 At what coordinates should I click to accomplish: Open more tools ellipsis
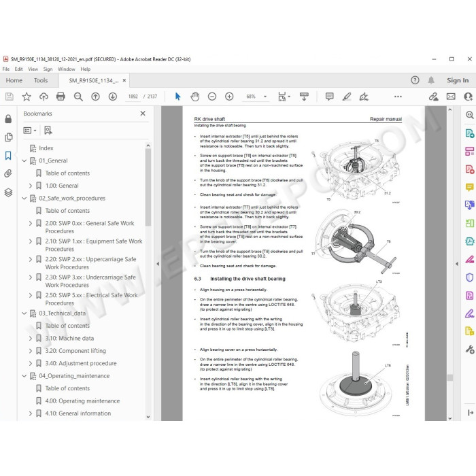[398, 97]
